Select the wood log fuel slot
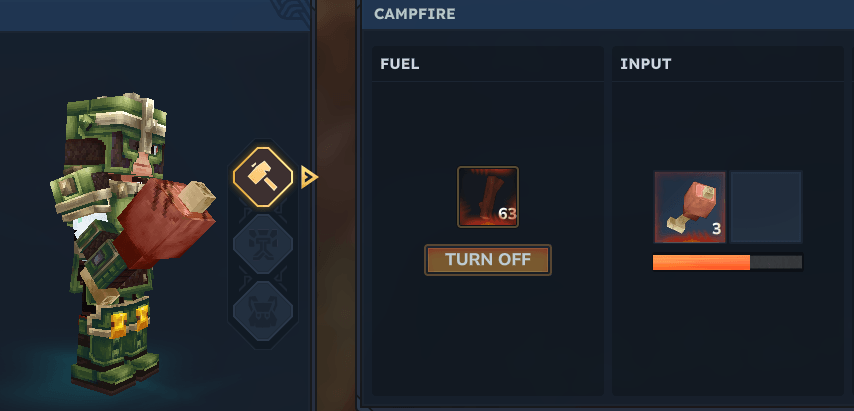Viewport: 854px width, 411px height. tap(487, 197)
